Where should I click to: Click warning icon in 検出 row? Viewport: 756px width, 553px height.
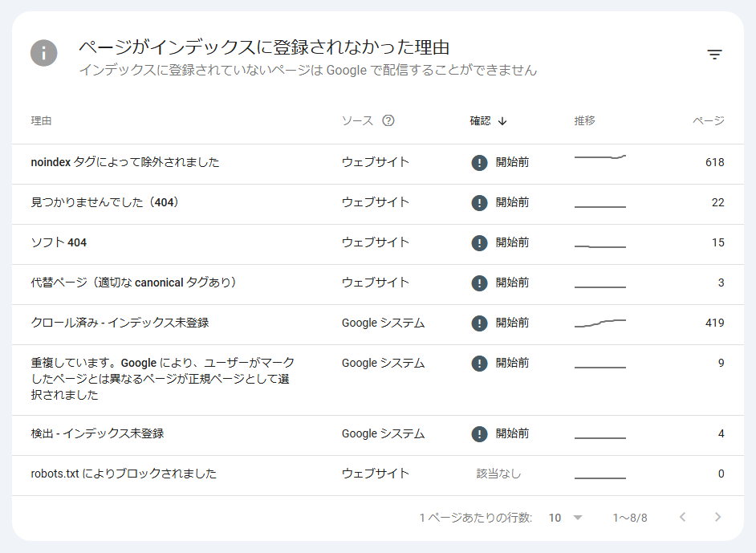(x=479, y=434)
